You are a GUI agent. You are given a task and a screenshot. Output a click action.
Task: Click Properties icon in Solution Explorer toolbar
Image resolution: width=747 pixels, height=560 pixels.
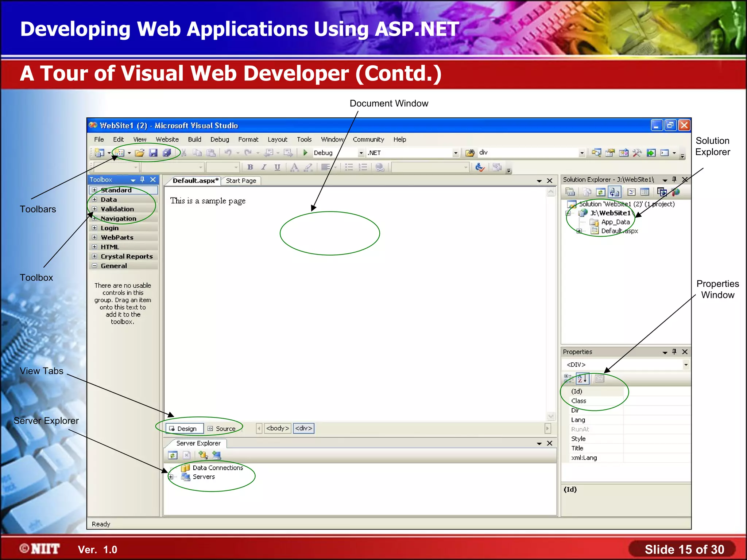[570, 192]
